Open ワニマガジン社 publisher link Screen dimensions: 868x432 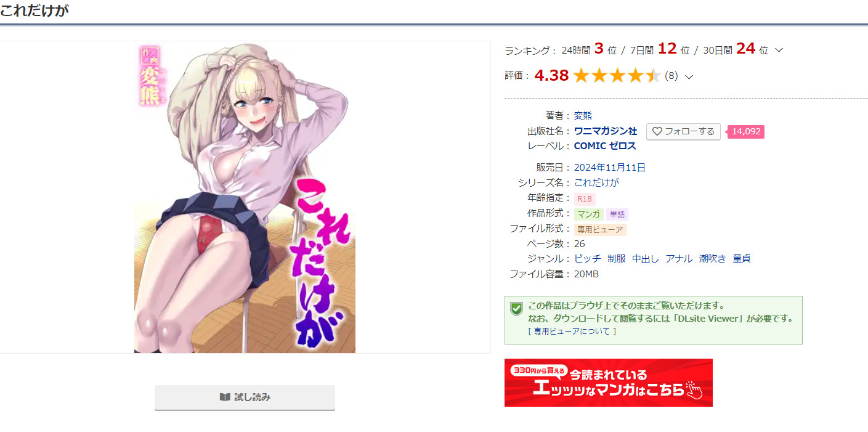[x=606, y=131]
